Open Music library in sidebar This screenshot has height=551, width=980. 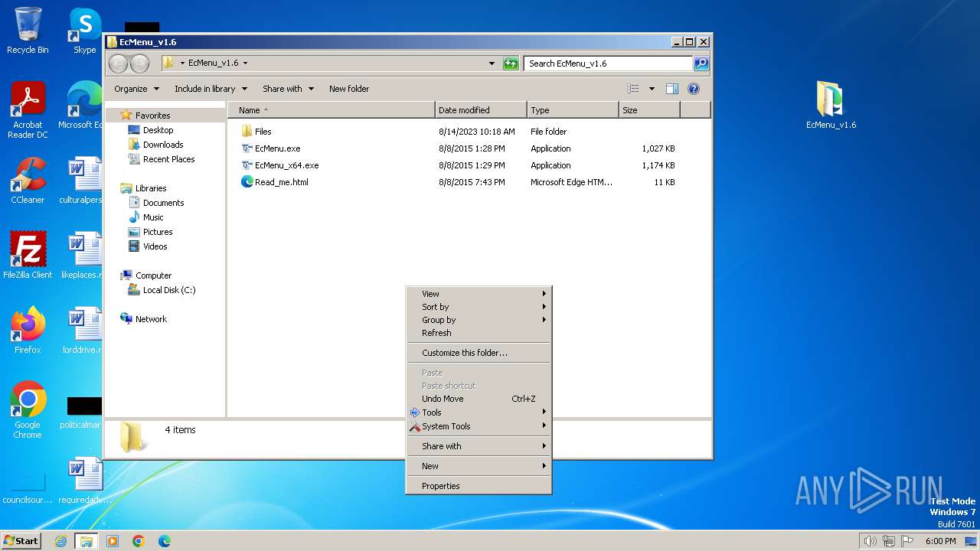click(x=153, y=217)
